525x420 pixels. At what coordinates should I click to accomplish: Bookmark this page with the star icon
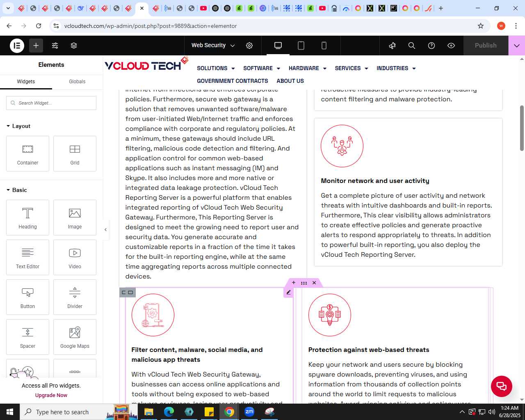(x=481, y=26)
